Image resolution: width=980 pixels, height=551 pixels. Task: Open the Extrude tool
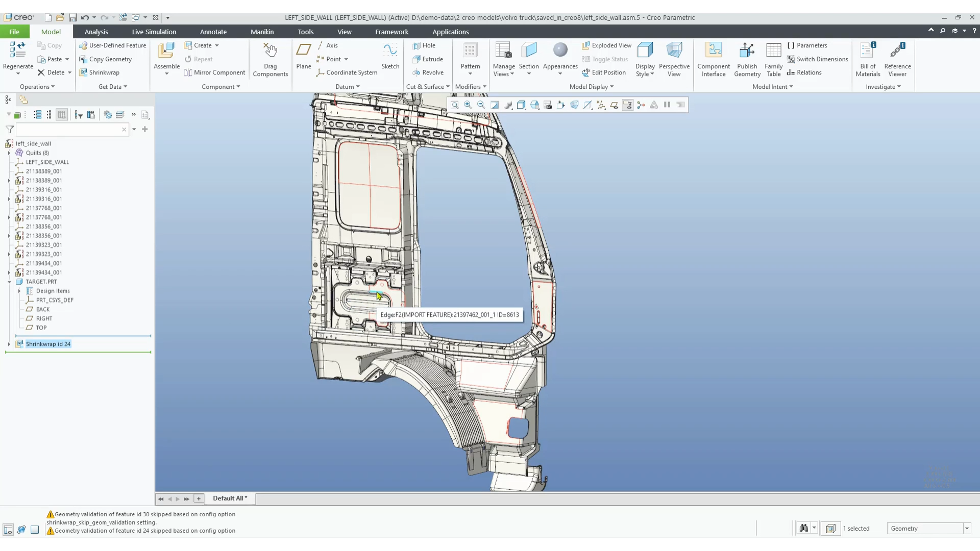[428, 59]
